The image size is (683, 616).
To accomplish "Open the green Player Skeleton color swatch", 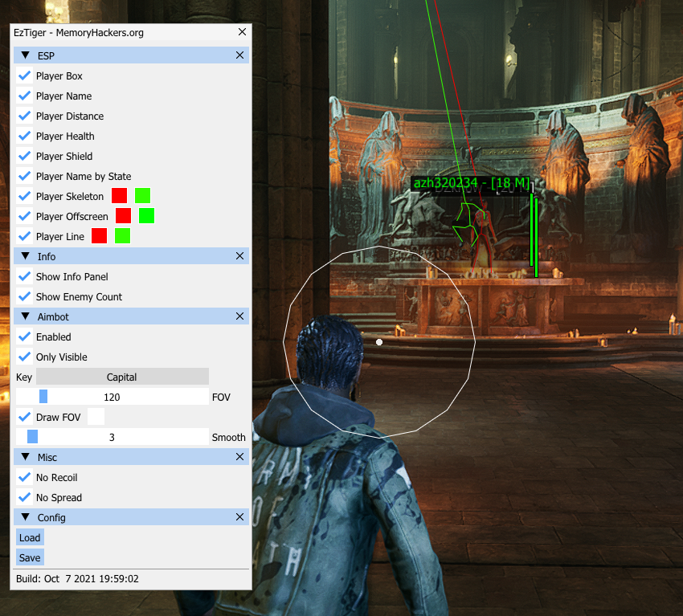I will pyautogui.click(x=143, y=195).
